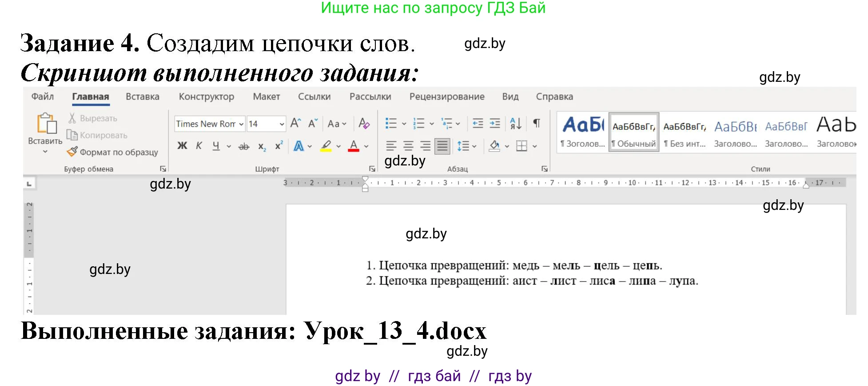The height and width of the screenshot is (386, 868).
Task: Toggle Bold (Ж) formatting
Action: (182, 146)
